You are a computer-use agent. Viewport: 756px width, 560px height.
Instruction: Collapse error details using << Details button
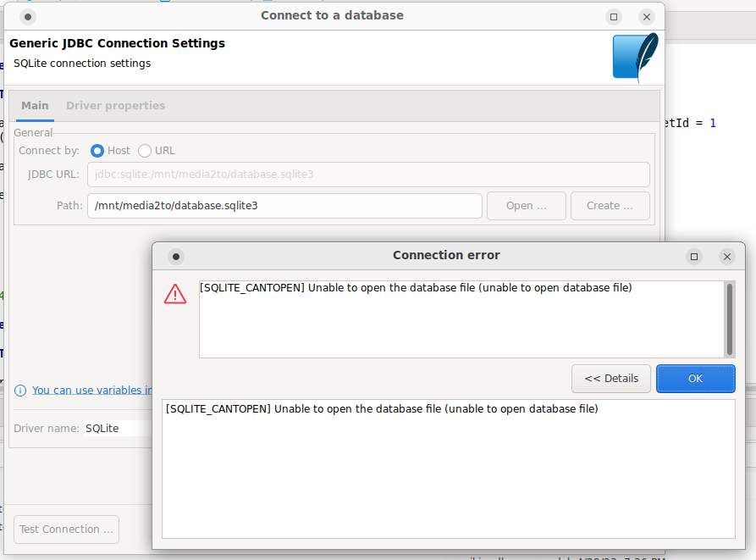[610, 378]
